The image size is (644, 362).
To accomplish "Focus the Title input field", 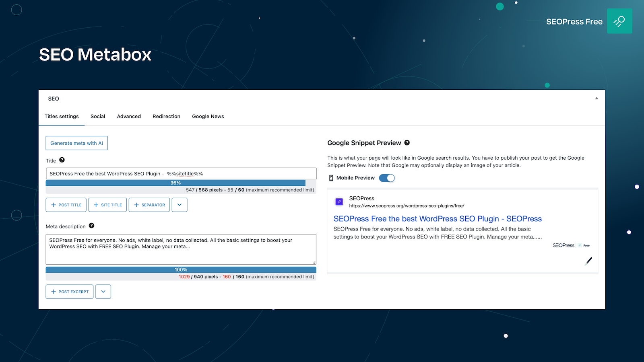I will pos(181,174).
